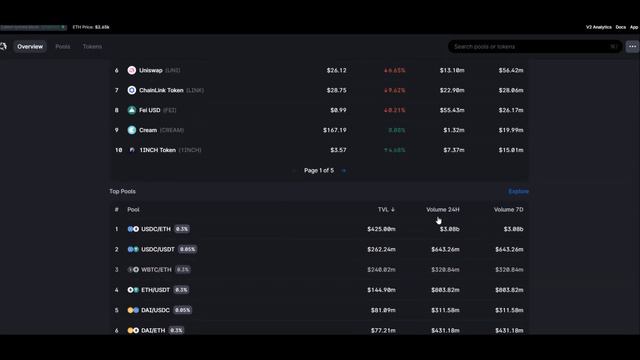This screenshot has width=640, height=360.
Task: Open the Docs link
Action: (621, 27)
